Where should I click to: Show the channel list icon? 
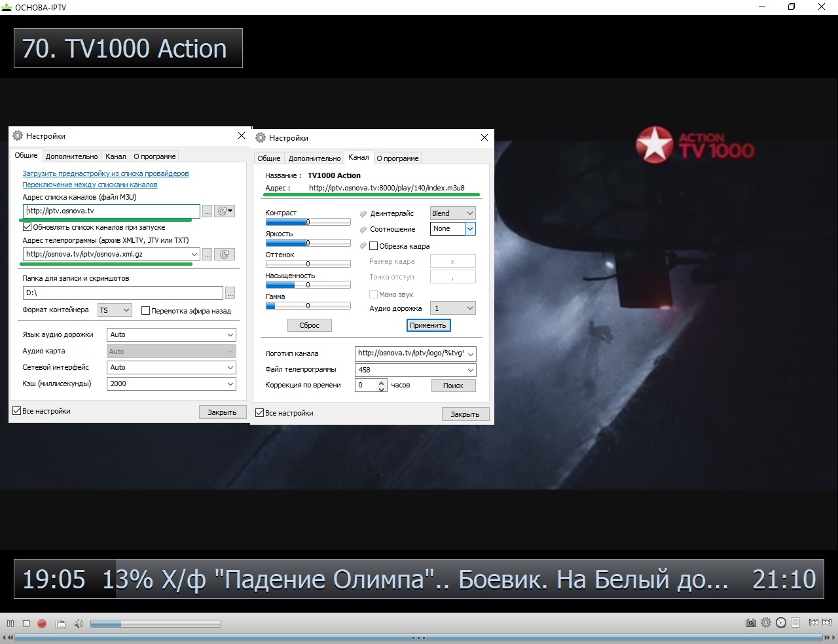(795, 623)
